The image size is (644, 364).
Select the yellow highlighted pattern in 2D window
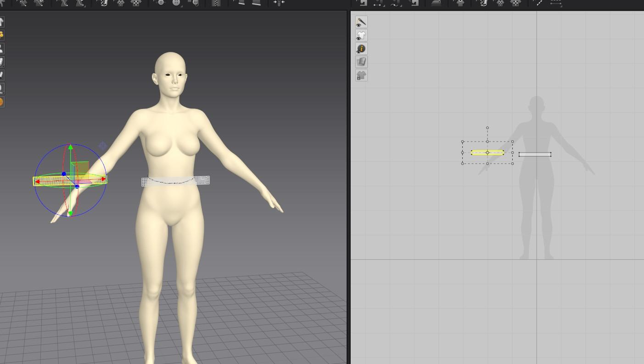click(487, 153)
